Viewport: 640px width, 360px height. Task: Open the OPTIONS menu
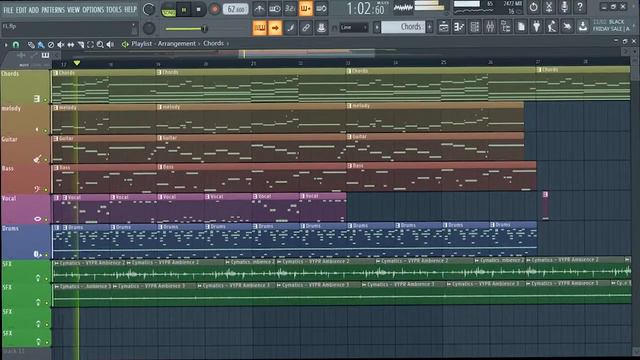coord(93,9)
